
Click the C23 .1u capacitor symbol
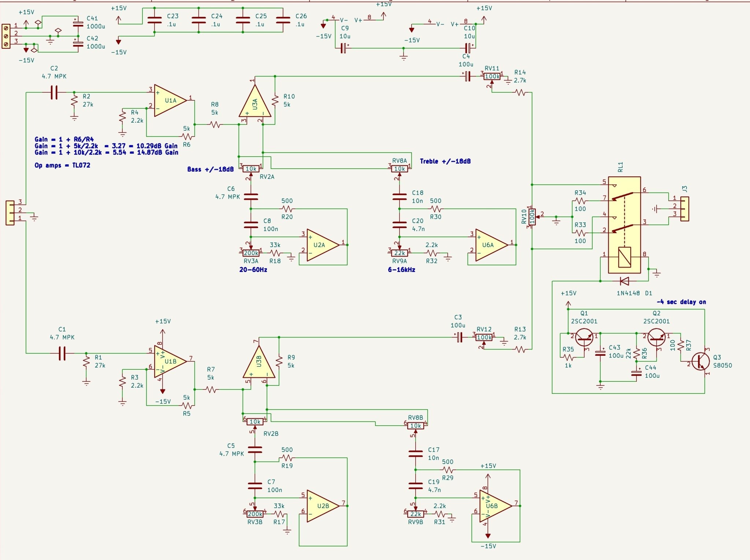point(154,20)
